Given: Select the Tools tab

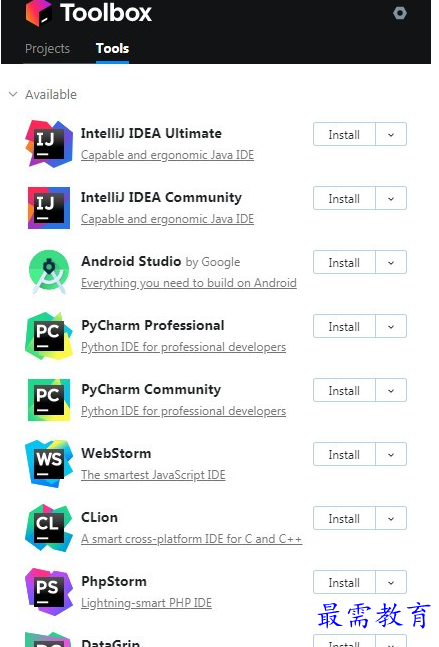Looking at the screenshot, I should [x=112, y=49].
